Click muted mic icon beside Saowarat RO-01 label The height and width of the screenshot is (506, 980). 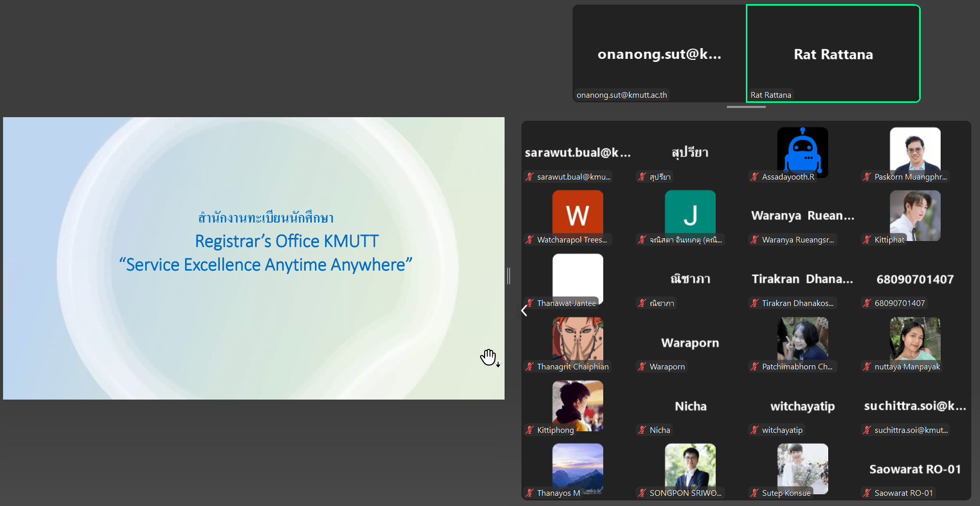tap(867, 493)
